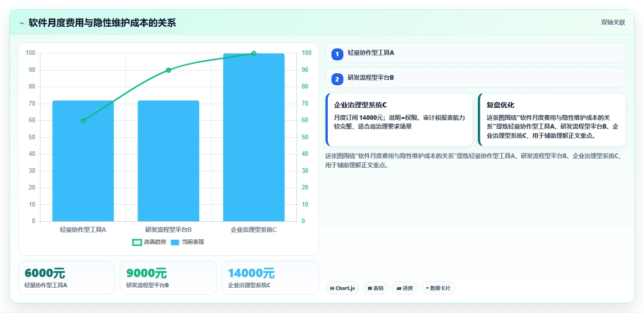Click the trend line point at 100
644x313 pixels.
tap(254, 53)
